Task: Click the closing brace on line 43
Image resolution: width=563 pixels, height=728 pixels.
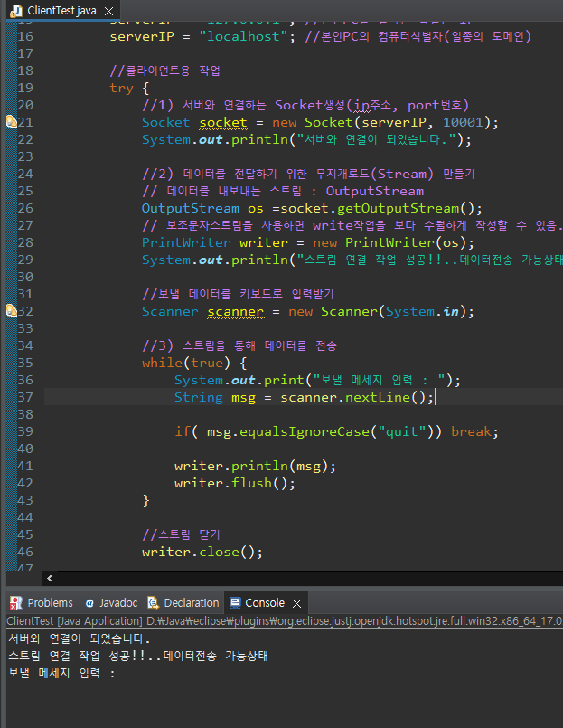Action: point(145,500)
